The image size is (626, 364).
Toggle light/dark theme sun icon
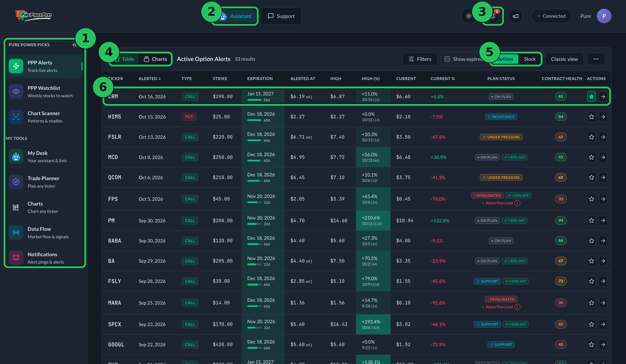[x=469, y=16]
